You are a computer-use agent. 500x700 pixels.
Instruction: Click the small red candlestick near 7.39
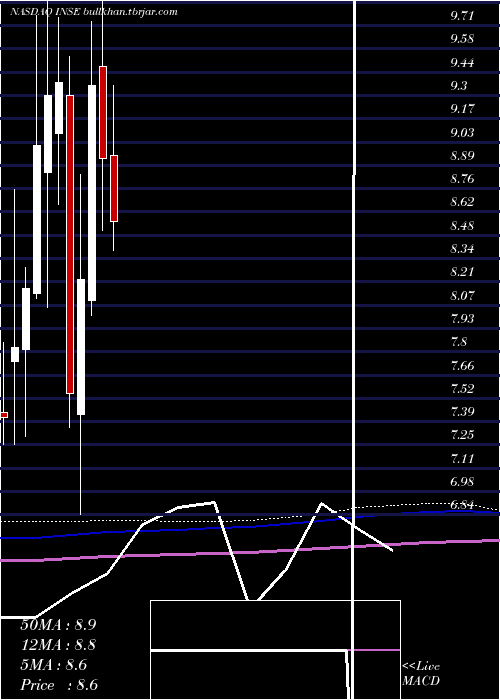pyautogui.click(x=4, y=415)
